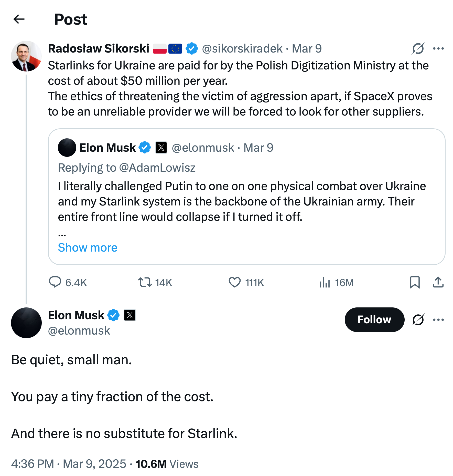Open the @elonmusk handle under reply
The height and width of the screenshot is (476, 453).
(79, 331)
